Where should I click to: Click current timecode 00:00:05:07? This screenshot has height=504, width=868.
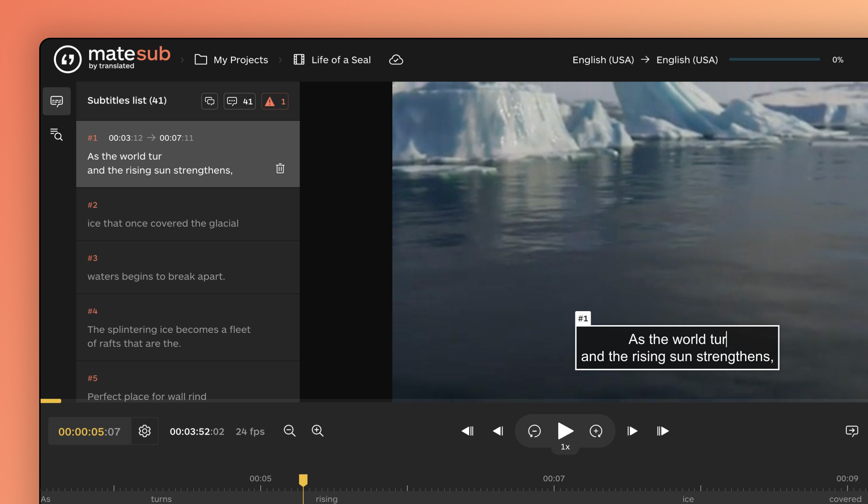click(89, 432)
